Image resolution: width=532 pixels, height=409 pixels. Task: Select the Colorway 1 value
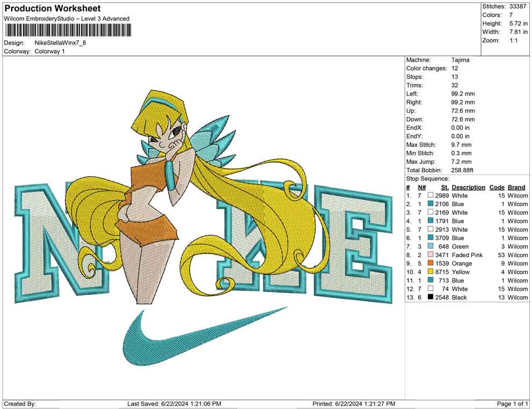click(49, 52)
